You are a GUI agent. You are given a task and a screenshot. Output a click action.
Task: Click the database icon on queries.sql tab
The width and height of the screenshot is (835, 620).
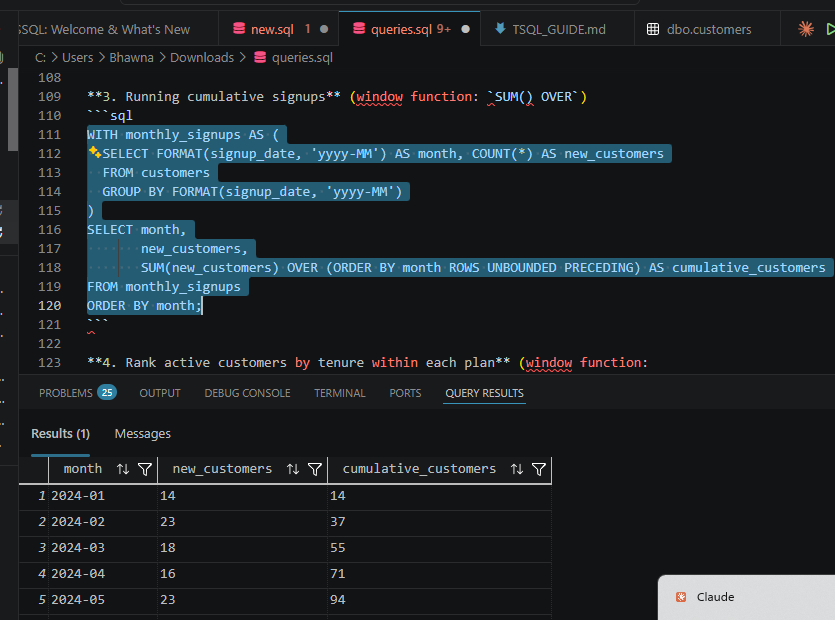click(359, 29)
